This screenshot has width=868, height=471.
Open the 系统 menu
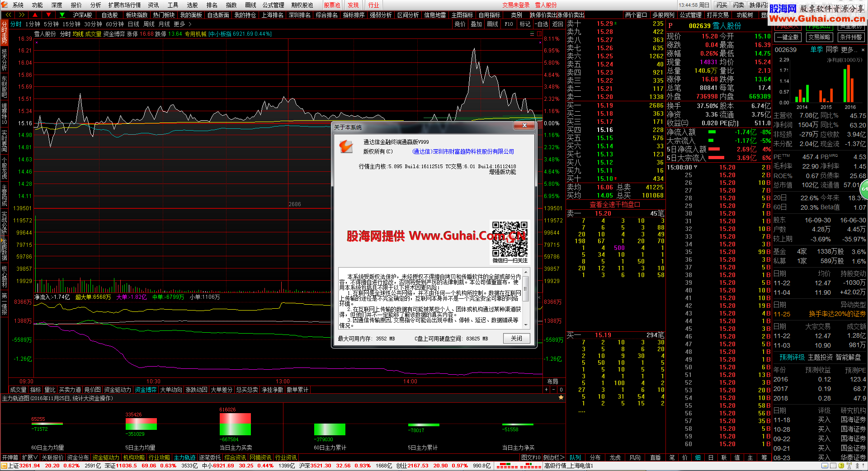(18, 5)
